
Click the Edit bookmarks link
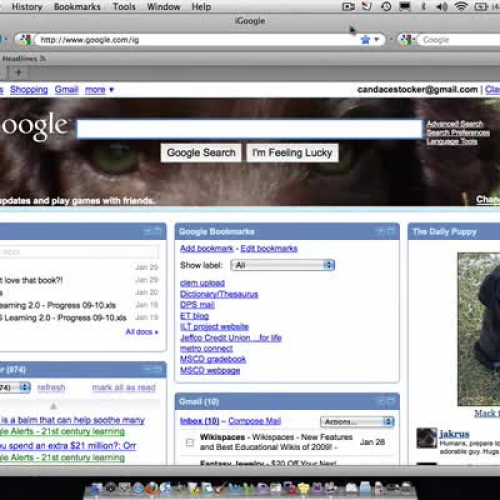269,248
